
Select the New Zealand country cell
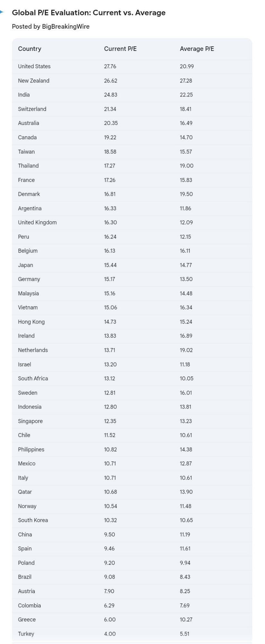point(33,80)
